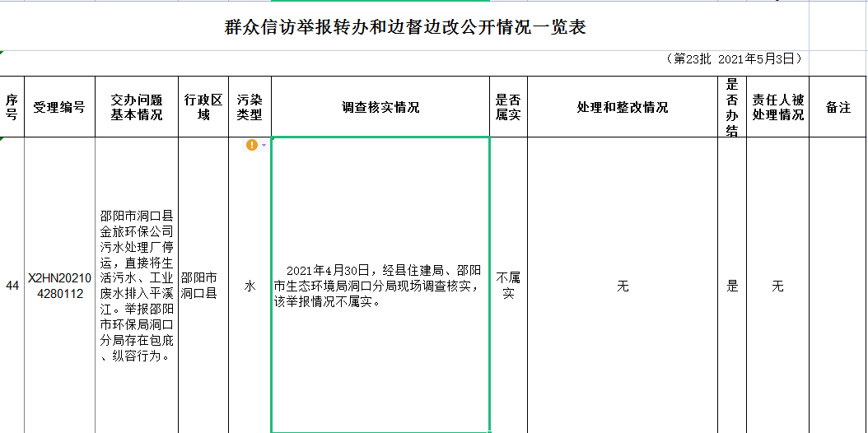Select the pollution type cell 水

click(x=250, y=286)
